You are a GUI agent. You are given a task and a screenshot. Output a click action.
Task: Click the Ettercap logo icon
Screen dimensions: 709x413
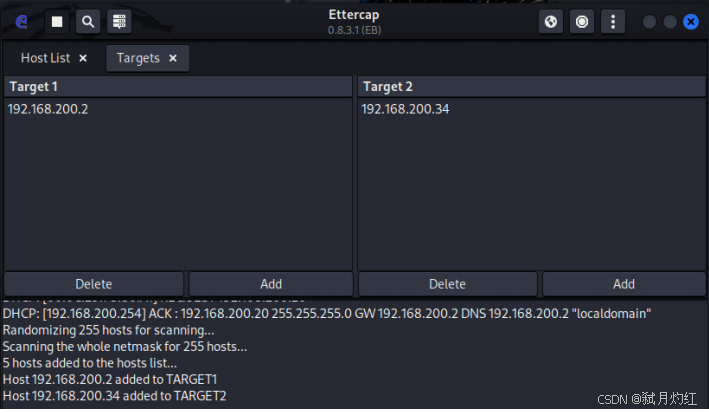coord(21,21)
